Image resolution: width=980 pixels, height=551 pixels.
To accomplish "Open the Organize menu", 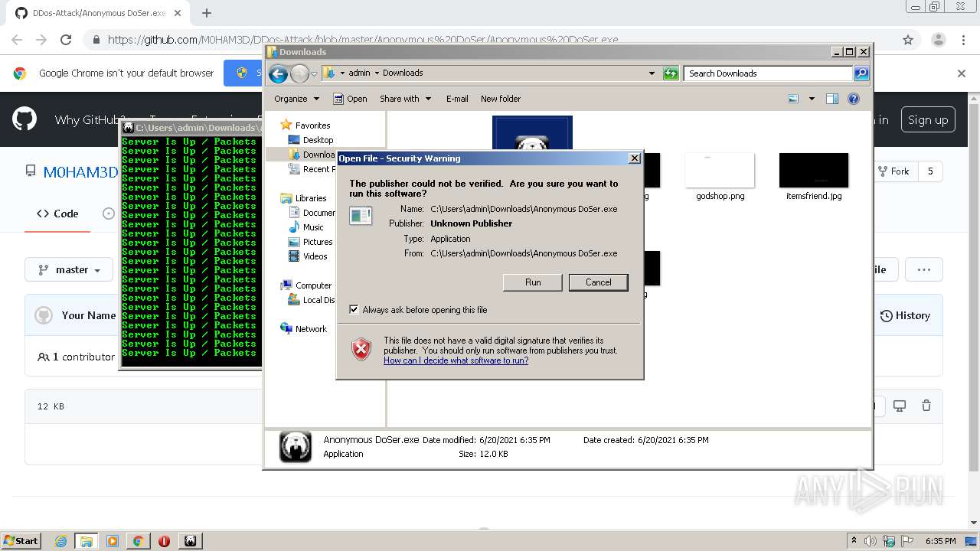I will pyautogui.click(x=296, y=99).
